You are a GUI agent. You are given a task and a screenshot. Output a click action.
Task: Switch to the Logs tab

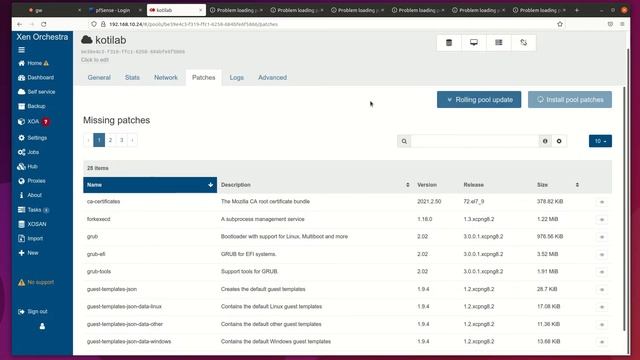(x=236, y=78)
